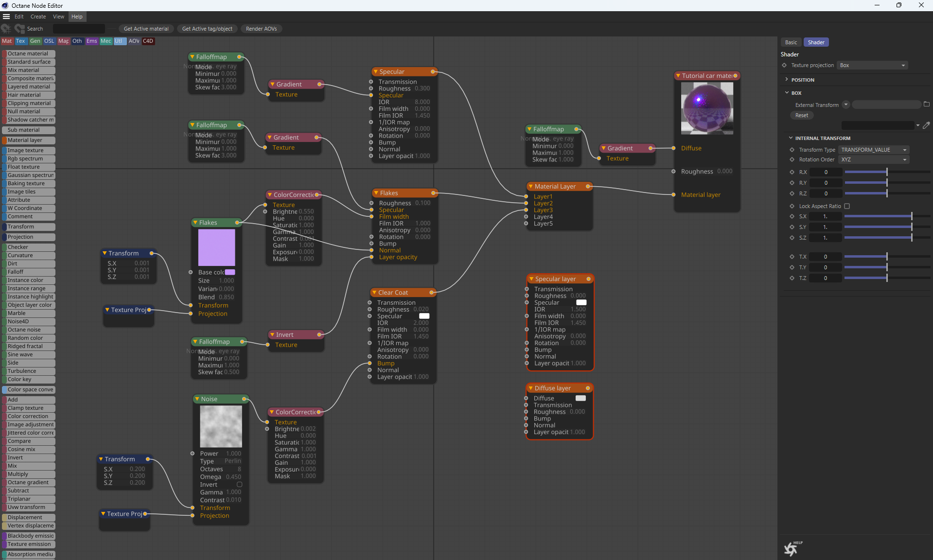933x560 pixels.
Task: Collapse the BOX section
Action: point(787,92)
